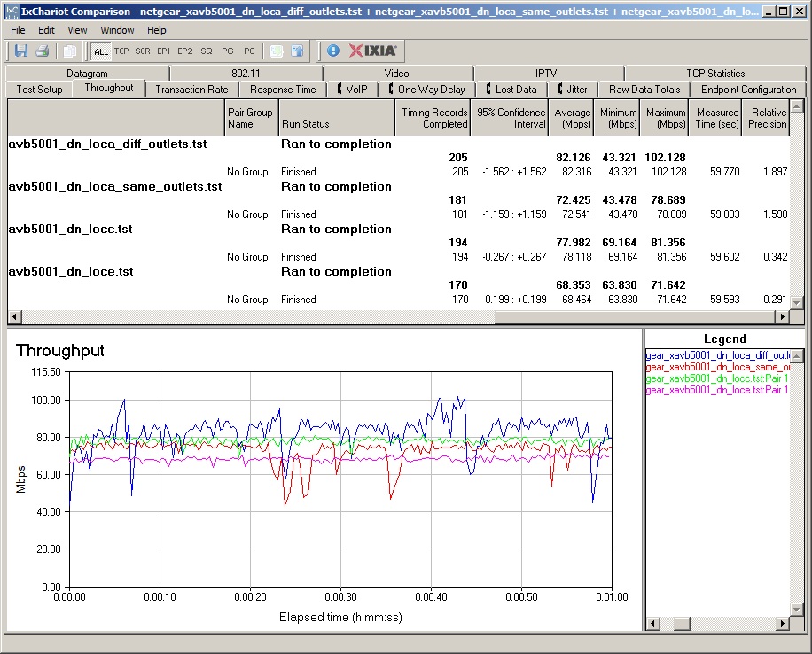The image size is (812, 654).
Task: Select the avb5001_dn_locc.tst row
Action: pyautogui.click(x=398, y=229)
